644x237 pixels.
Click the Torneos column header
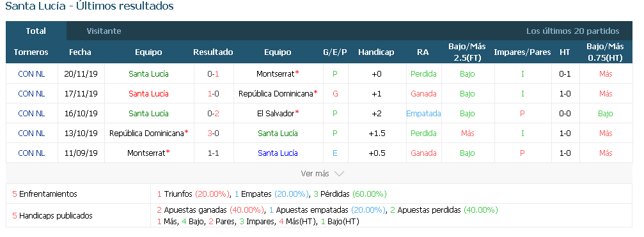[31, 52]
